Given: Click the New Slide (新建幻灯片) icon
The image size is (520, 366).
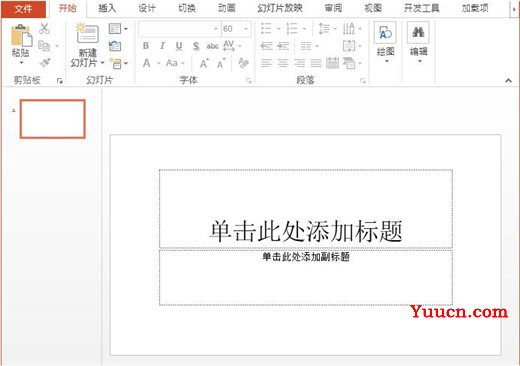Looking at the screenshot, I should click(87, 33).
